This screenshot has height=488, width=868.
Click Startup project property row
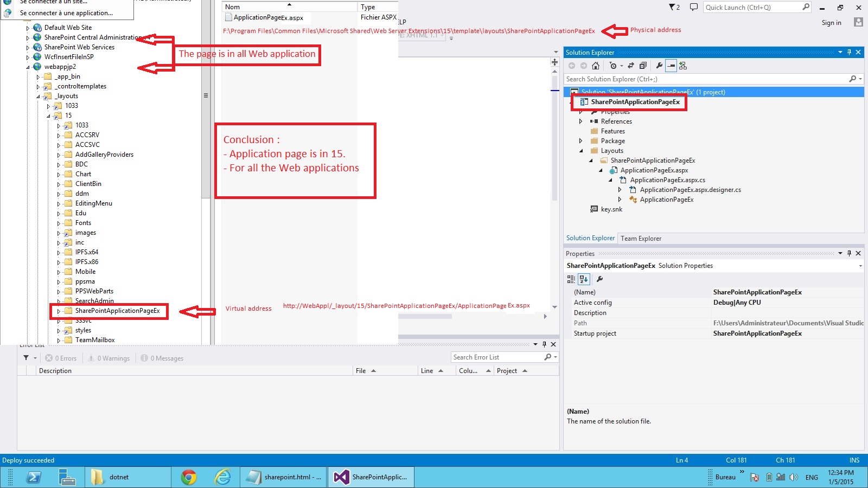pyautogui.click(x=714, y=333)
